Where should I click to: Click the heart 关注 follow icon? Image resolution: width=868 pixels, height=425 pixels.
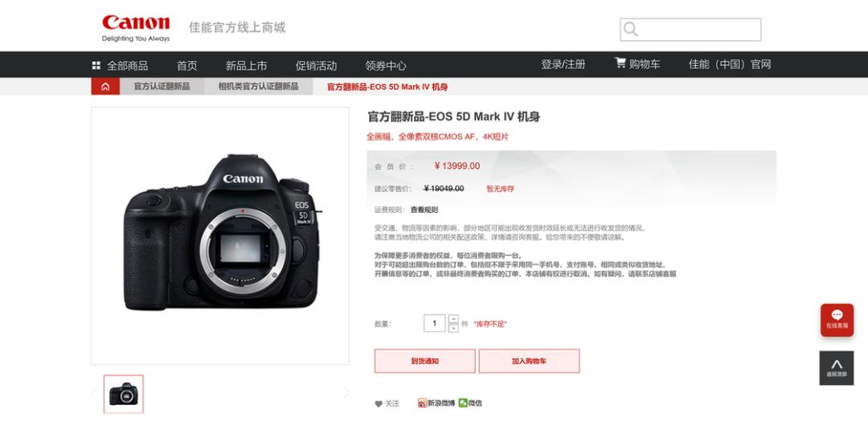pyautogui.click(x=379, y=404)
